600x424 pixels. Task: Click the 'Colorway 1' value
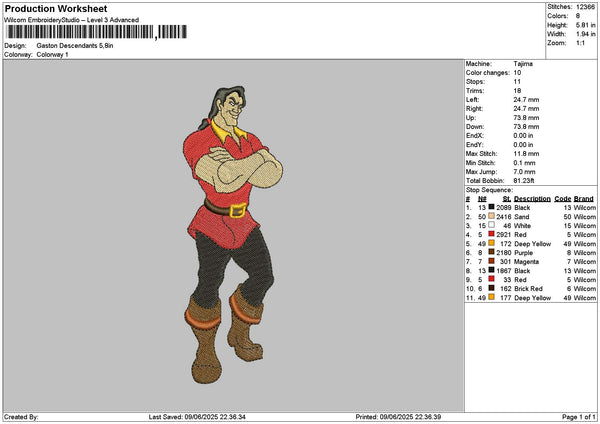tap(52, 55)
